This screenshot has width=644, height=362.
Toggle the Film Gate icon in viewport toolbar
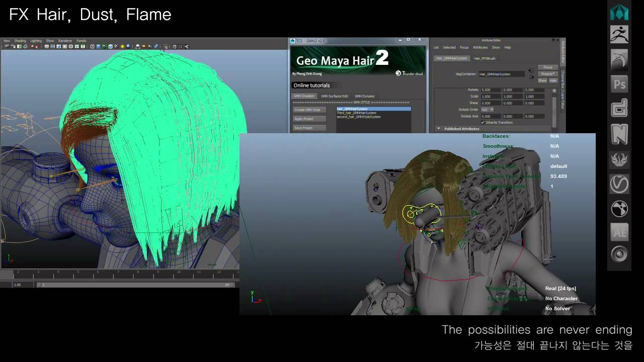pyautogui.click(x=53, y=46)
